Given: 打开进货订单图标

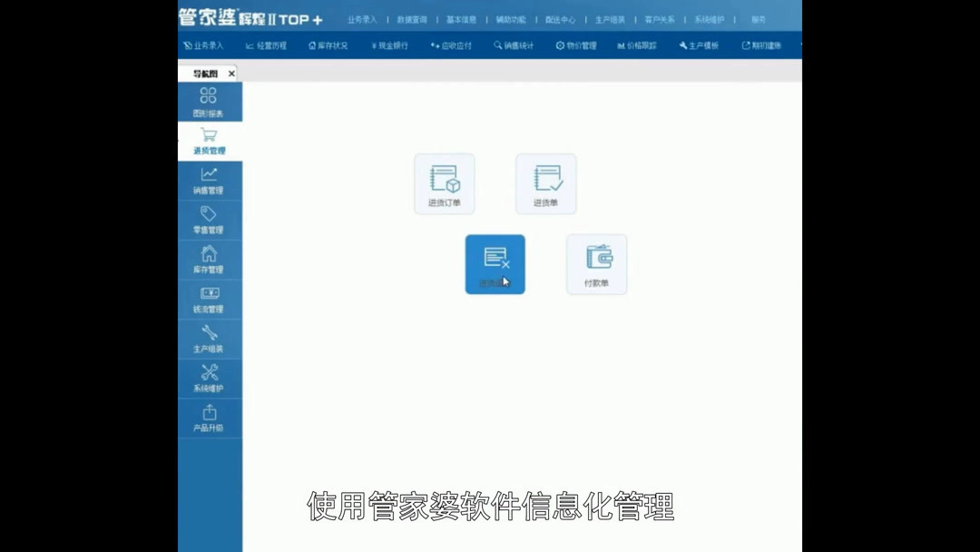Looking at the screenshot, I should (x=444, y=182).
